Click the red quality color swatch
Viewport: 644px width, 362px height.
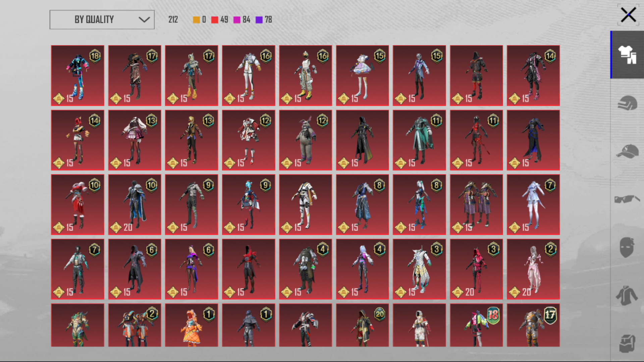click(215, 20)
